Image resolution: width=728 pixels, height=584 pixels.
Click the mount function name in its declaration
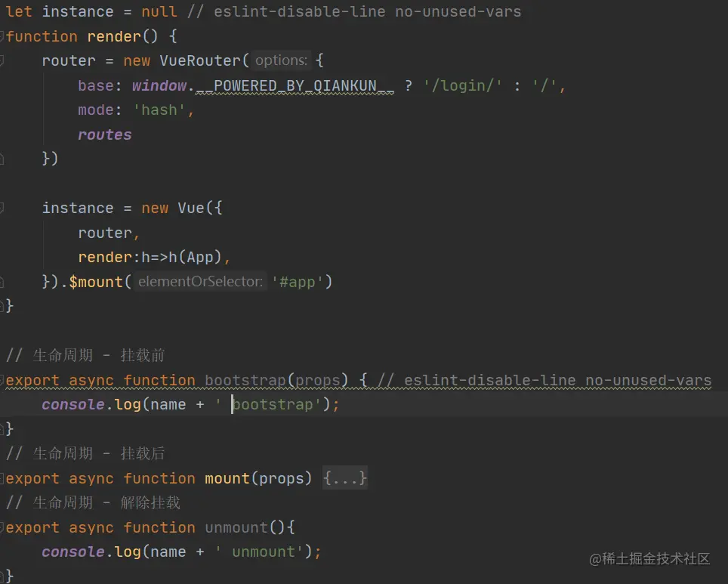click(227, 478)
